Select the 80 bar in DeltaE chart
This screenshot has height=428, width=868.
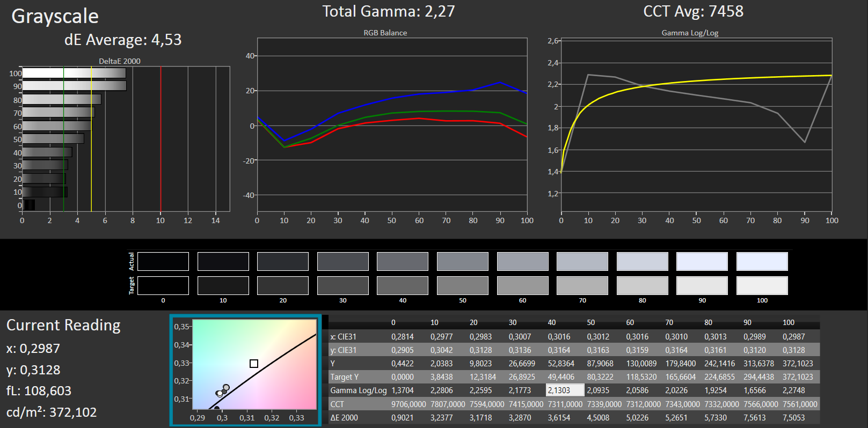coord(62,99)
